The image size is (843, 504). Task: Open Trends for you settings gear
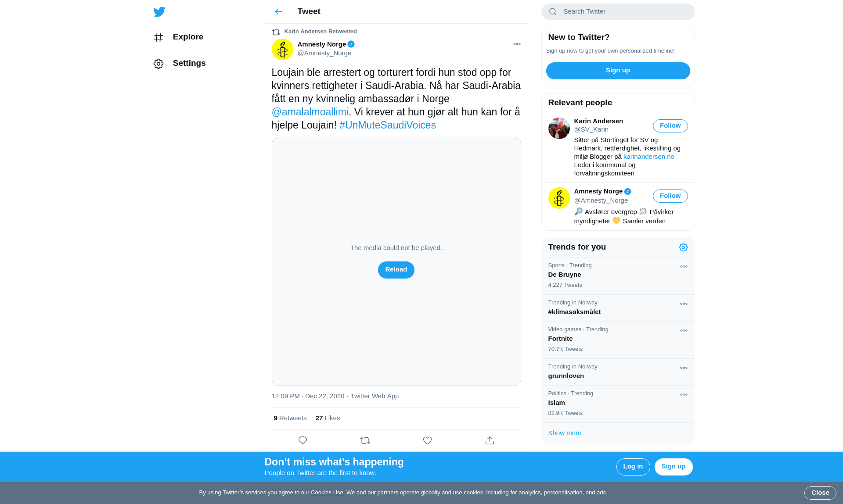683,247
